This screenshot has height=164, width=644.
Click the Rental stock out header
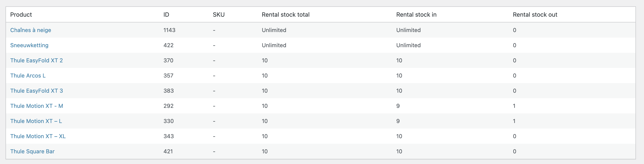[x=535, y=15]
